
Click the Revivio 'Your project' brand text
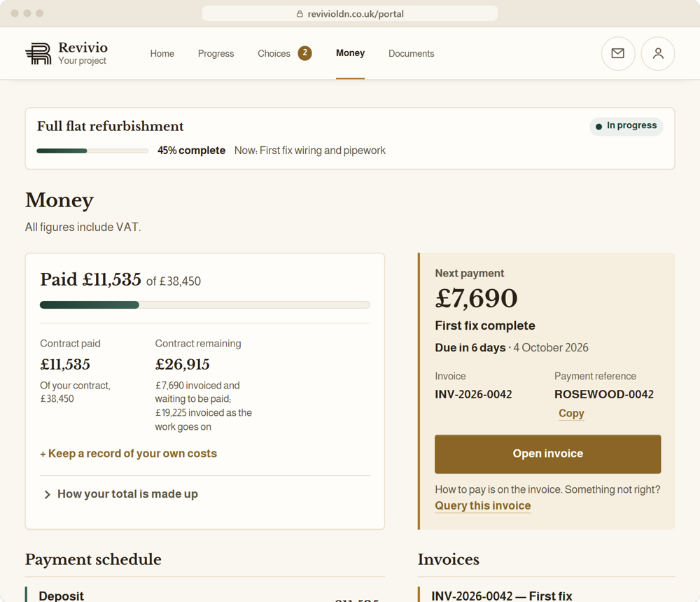click(83, 54)
